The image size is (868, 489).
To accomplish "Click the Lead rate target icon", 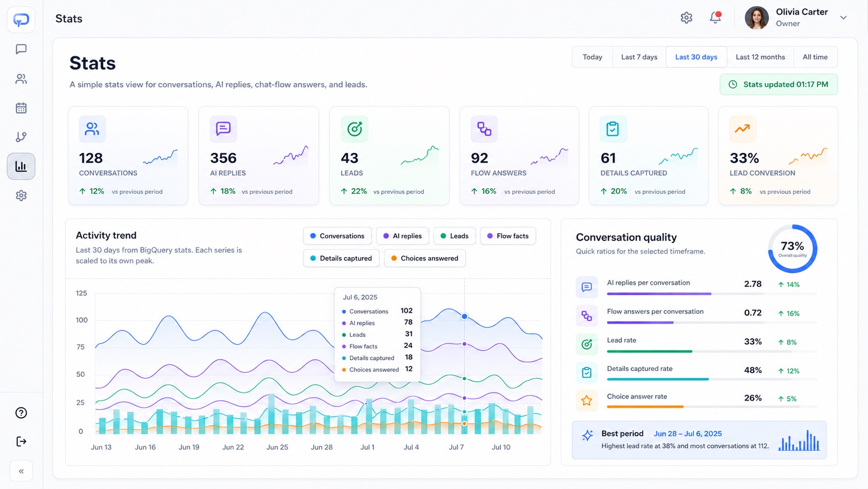I will coord(587,344).
